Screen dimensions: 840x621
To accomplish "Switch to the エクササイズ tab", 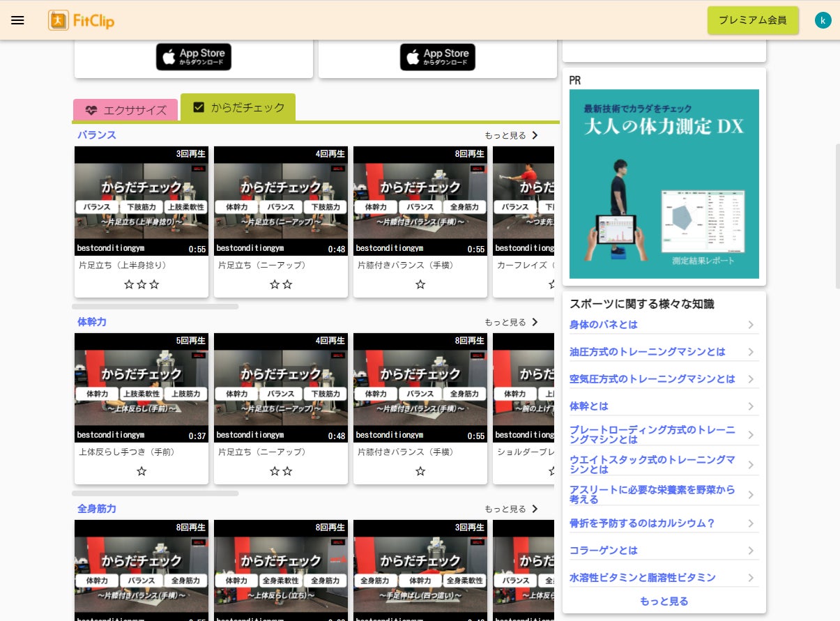I will (125, 110).
